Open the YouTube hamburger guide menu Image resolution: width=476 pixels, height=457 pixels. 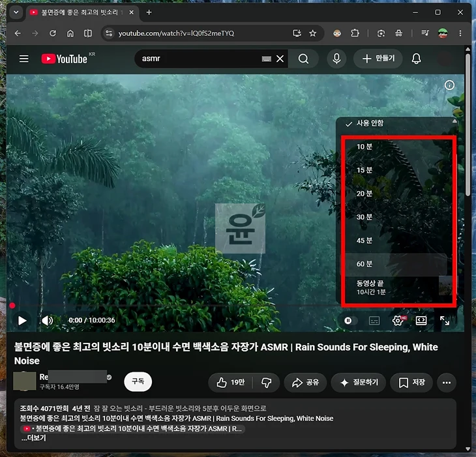tap(24, 59)
